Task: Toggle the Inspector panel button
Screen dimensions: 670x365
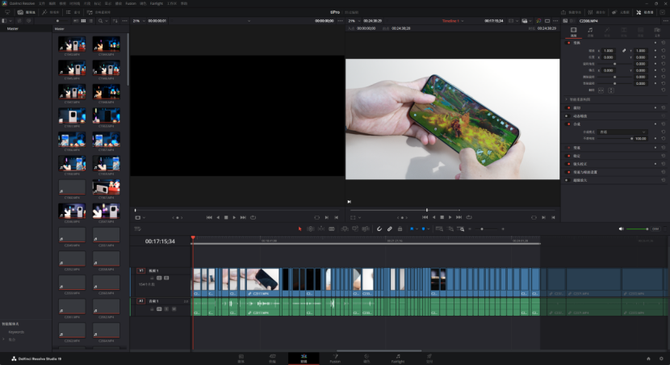Action: (645, 12)
